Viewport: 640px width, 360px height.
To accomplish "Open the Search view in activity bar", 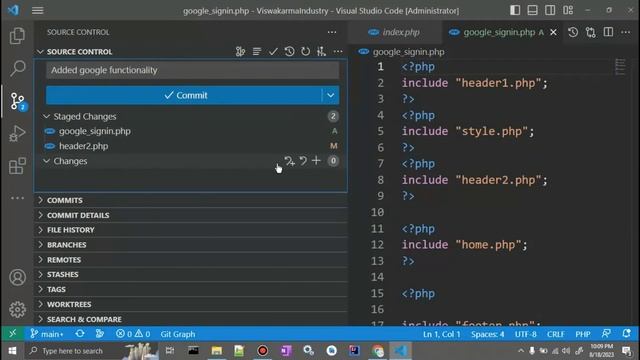I will 17,68.
